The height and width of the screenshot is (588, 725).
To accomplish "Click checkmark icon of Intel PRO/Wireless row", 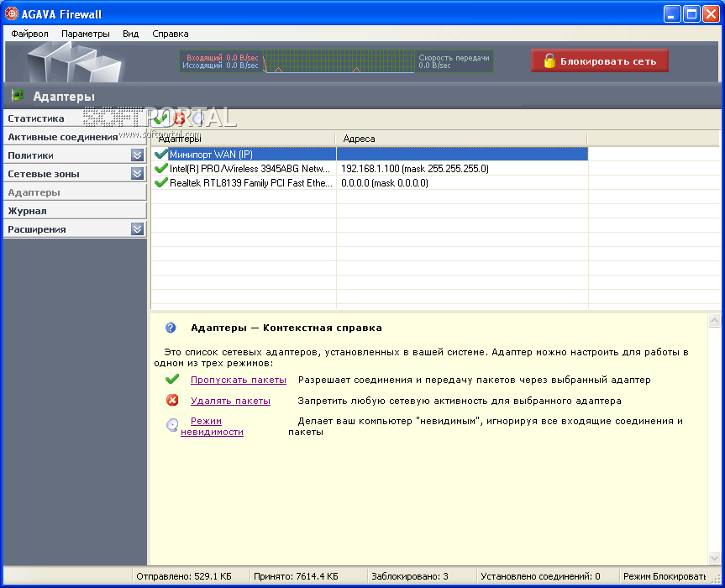I will (161, 168).
